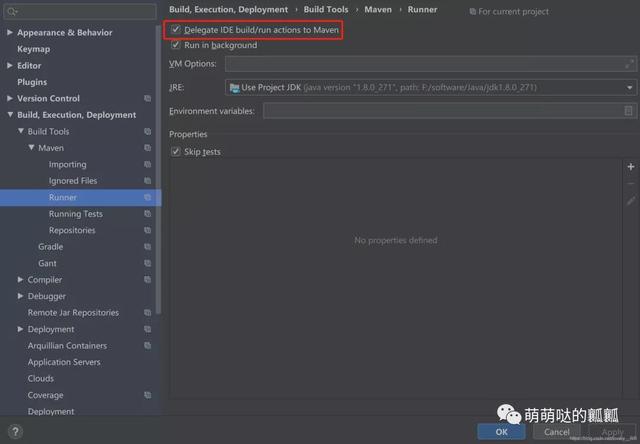Screen dimensions: 640x444
Task: Click the Environment variables input field
Action: pyautogui.click(x=450, y=111)
